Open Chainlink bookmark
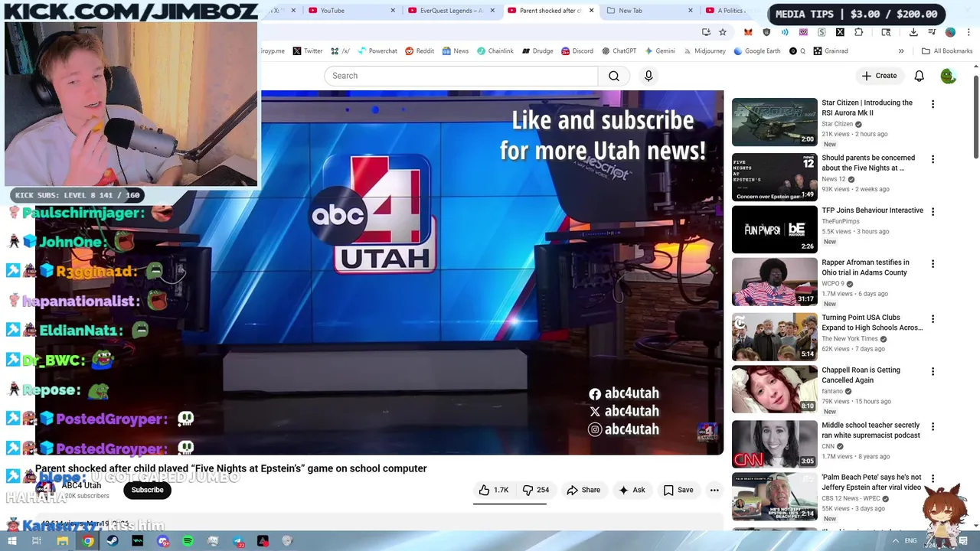The height and width of the screenshot is (551, 980). pyautogui.click(x=495, y=51)
